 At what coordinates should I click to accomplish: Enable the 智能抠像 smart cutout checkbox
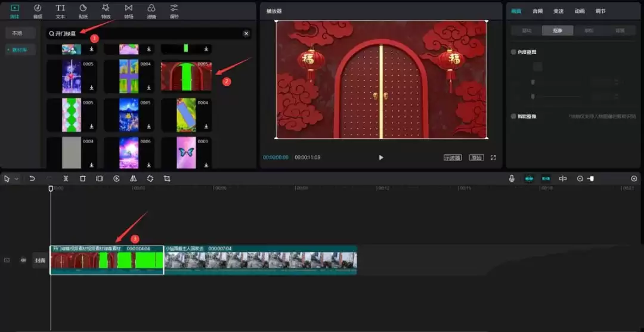tap(514, 117)
